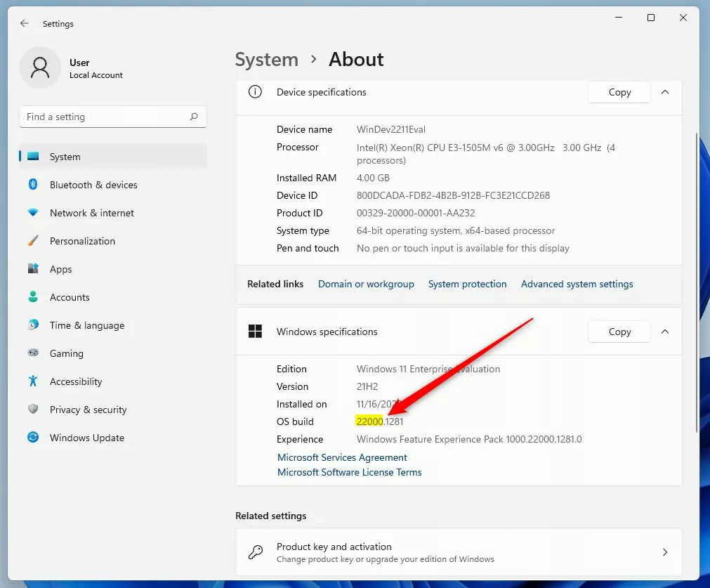Click the Pen and touch value text

(463, 248)
